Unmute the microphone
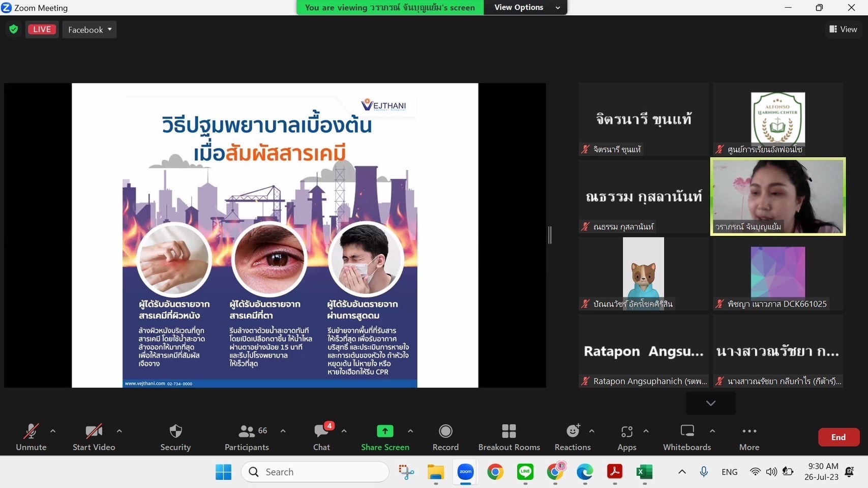Image resolution: width=868 pixels, height=488 pixels. point(31,437)
